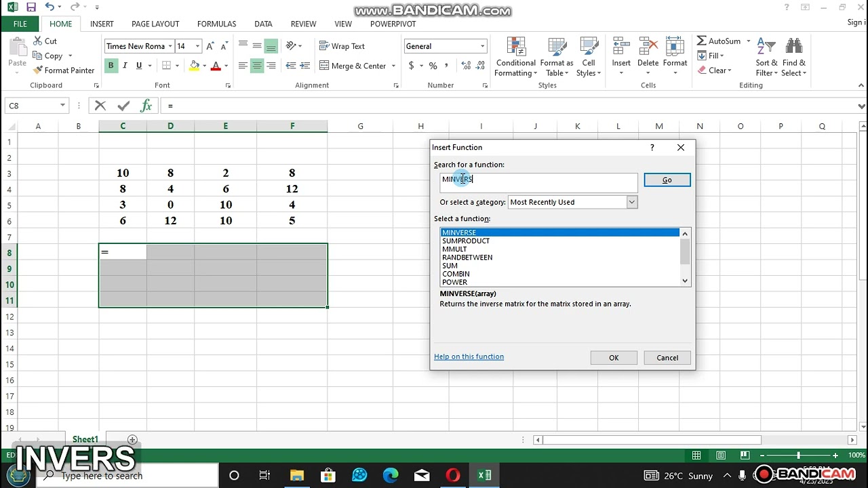Toggle Wrap Text

coord(342,46)
